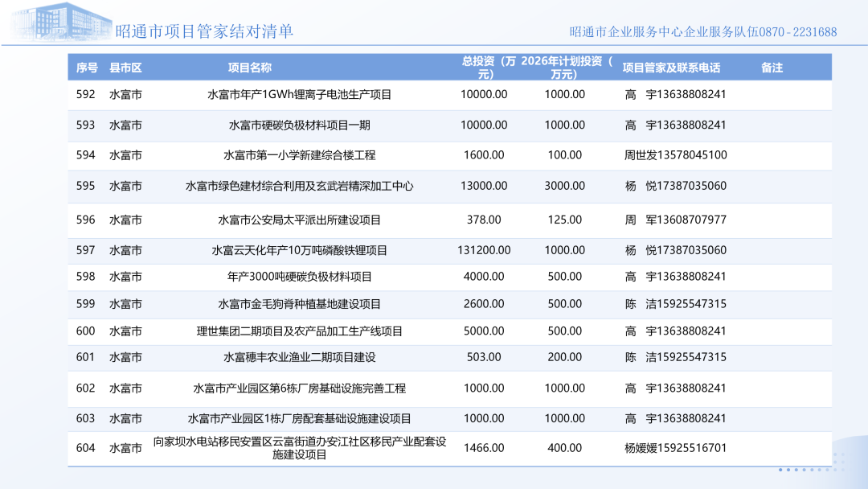Select the title 昭通市项目管家结对清单
This screenshot has width=868, height=489.
pos(204,31)
